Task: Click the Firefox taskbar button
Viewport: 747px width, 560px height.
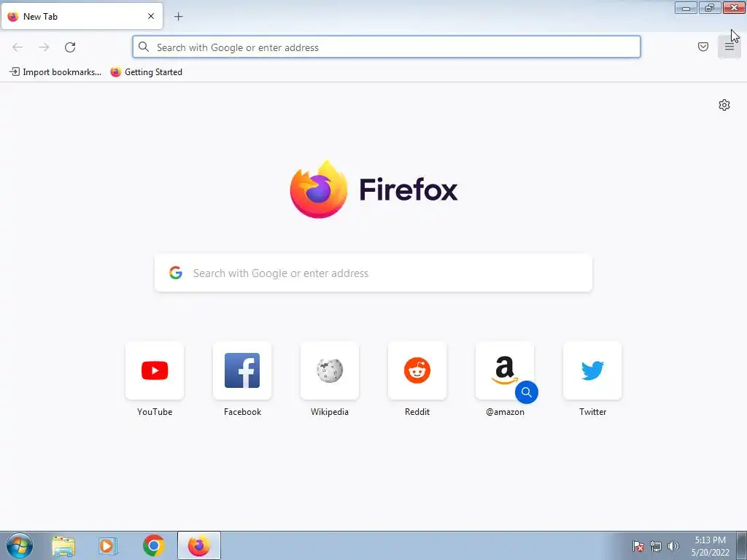Action: pyautogui.click(x=199, y=545)
